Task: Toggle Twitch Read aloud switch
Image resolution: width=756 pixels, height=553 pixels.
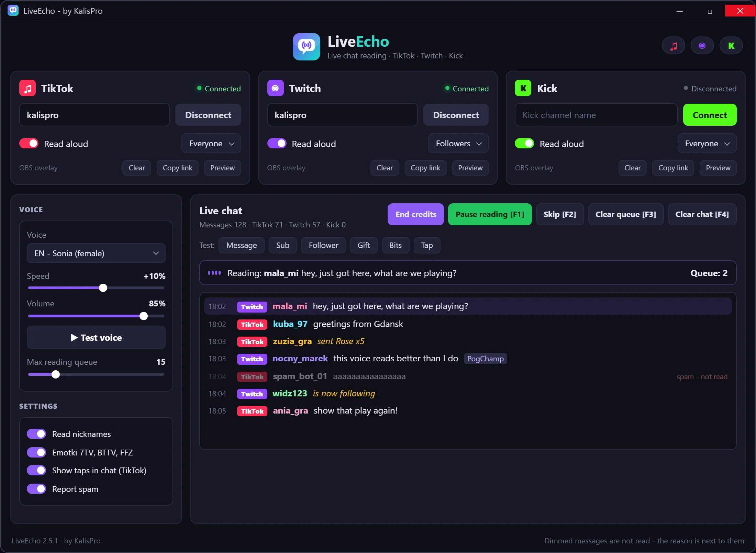Action: coord(277,144)
